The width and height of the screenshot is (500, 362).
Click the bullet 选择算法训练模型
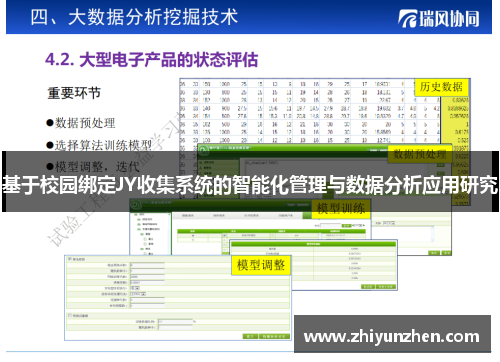(x=99, y=145)
